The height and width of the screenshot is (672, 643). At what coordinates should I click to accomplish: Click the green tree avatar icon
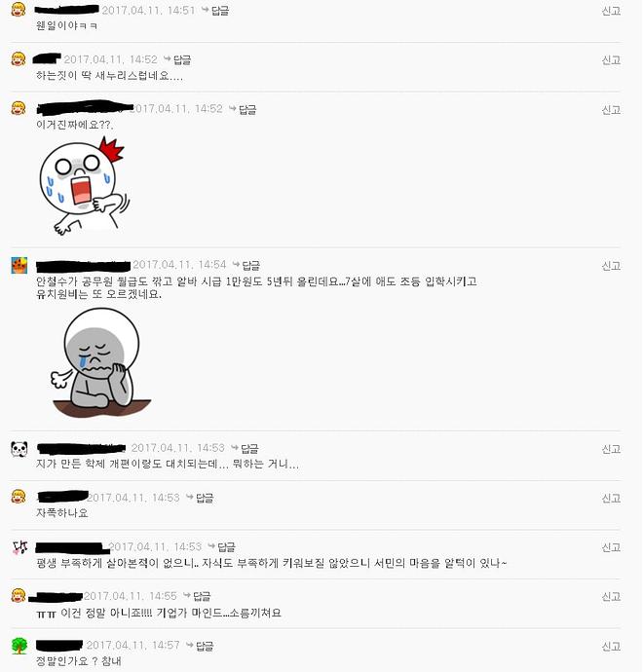point(19,646)
